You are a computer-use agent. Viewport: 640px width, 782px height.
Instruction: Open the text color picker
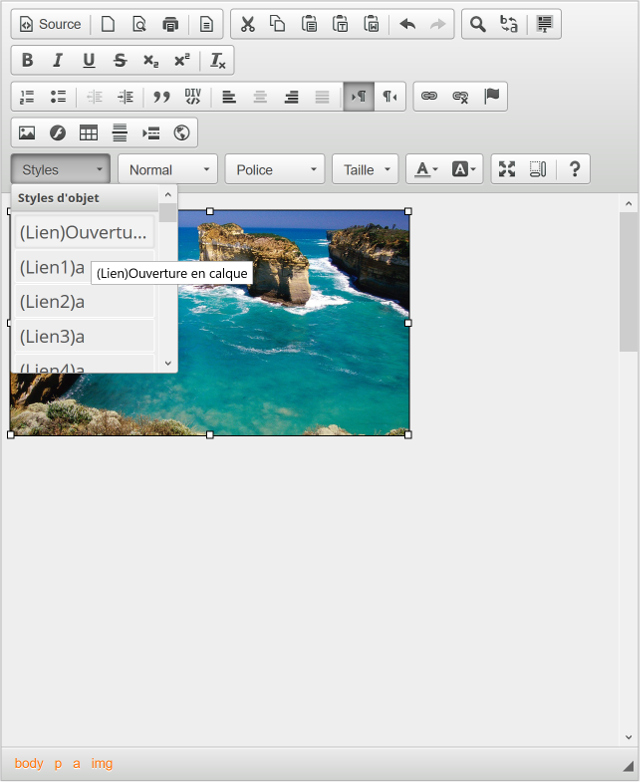426,169
